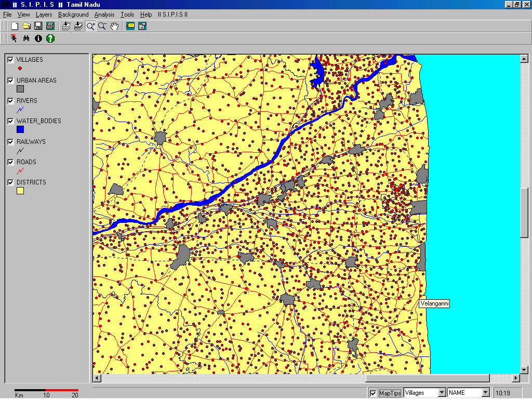The width and height of the screenshot is (532, 399).
Task: Save the map using the floppy disk icon
Action: 38,26
